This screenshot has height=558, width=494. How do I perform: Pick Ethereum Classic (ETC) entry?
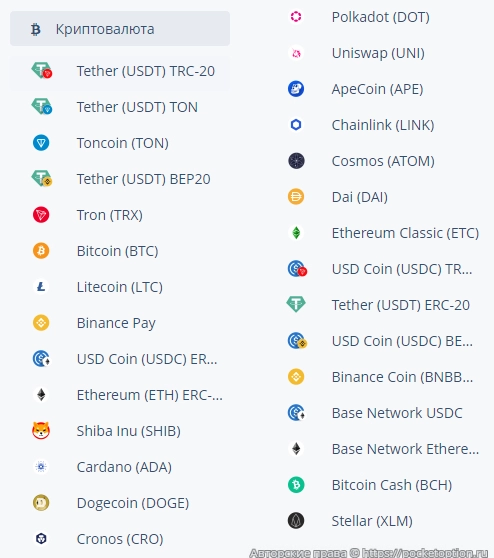pos(382,233)
